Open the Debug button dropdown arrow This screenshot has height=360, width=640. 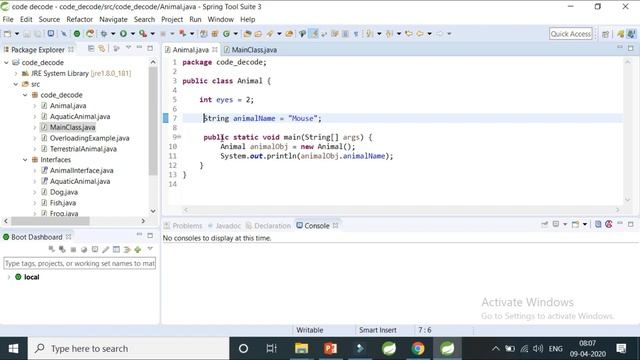[113, 34]
